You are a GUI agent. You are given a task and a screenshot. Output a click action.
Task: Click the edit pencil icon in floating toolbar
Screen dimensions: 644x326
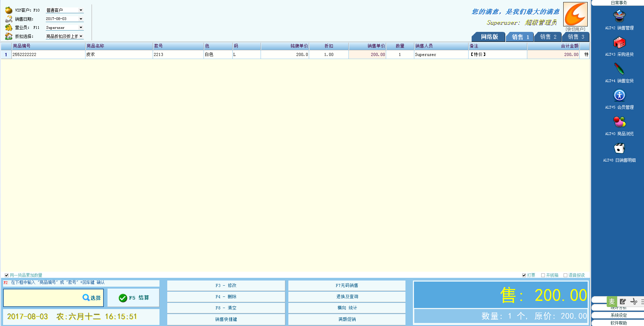[x=623, y=302]
